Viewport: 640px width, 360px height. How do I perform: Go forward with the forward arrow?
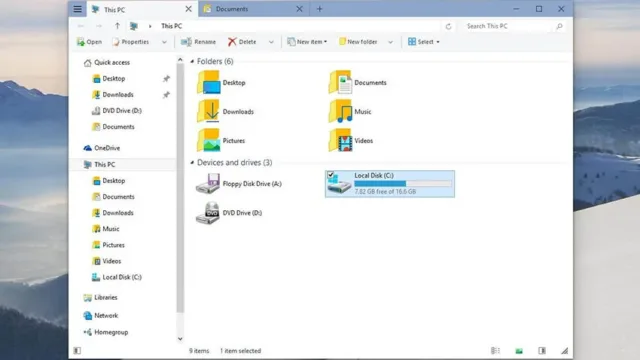click(99, 26)
